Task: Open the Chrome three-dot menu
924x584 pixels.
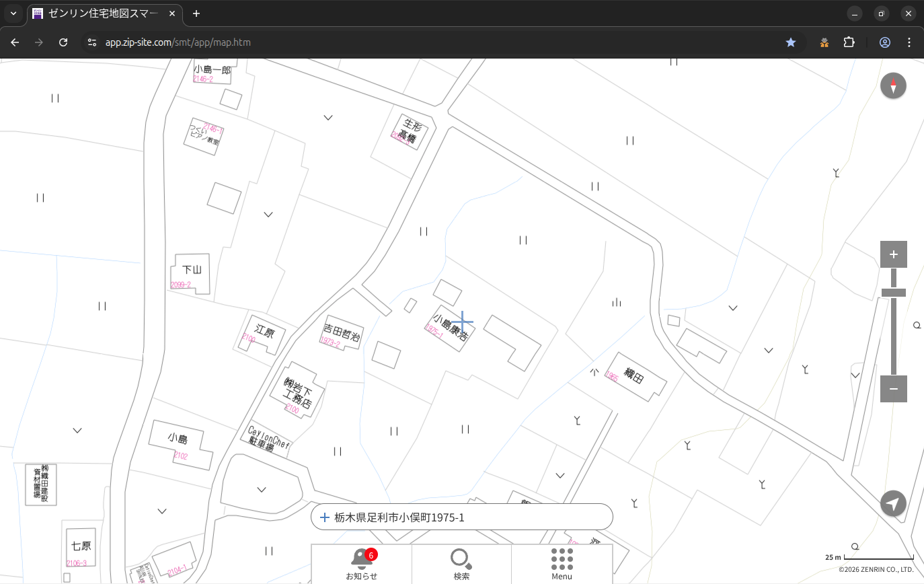Action: [x=909, y=42]
